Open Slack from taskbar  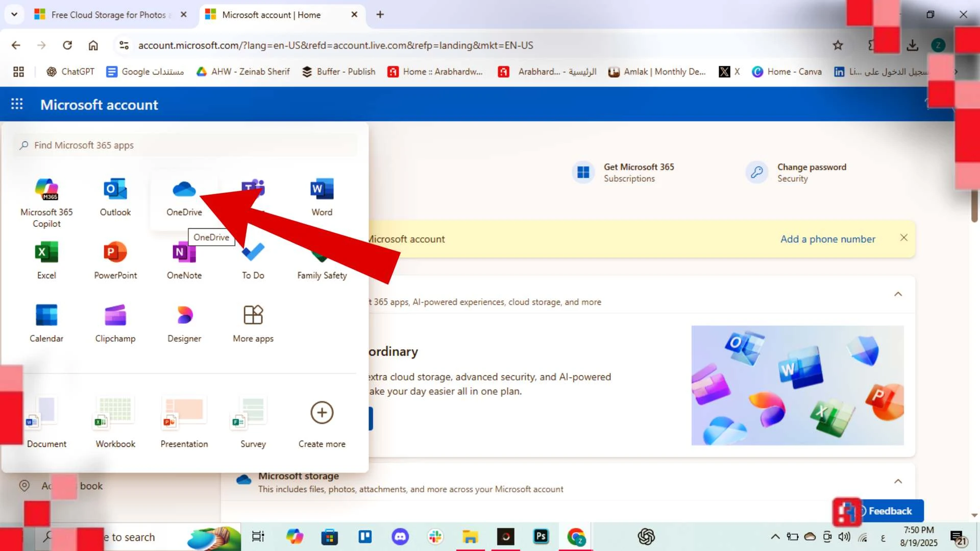[435, 537]
